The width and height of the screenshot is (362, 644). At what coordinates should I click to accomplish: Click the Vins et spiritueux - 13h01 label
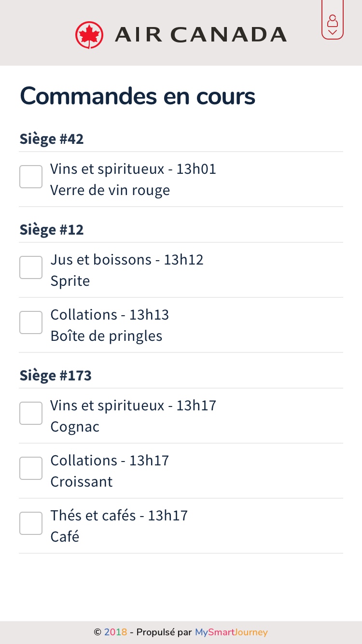(x=133, y=169)
